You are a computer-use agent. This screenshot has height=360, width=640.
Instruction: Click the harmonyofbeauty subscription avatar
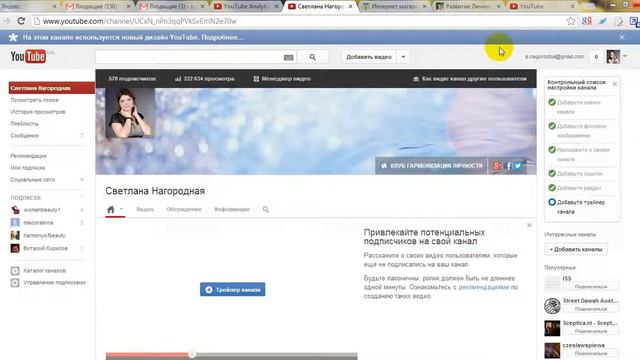point(15,235)
